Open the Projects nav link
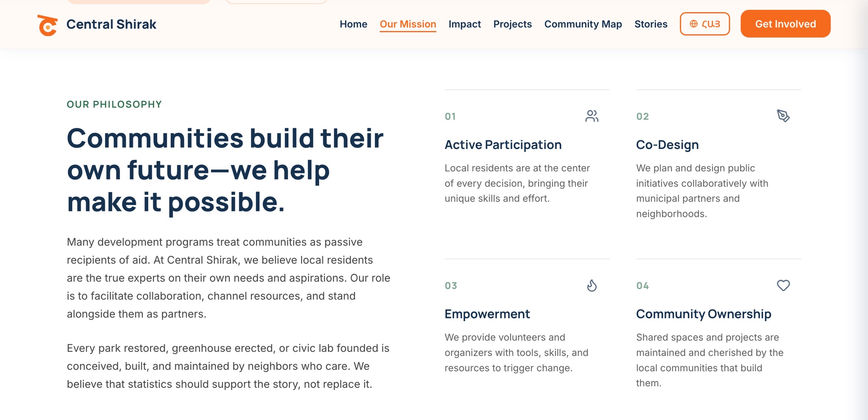The image size is (868, 420). [x=513, y=24]
